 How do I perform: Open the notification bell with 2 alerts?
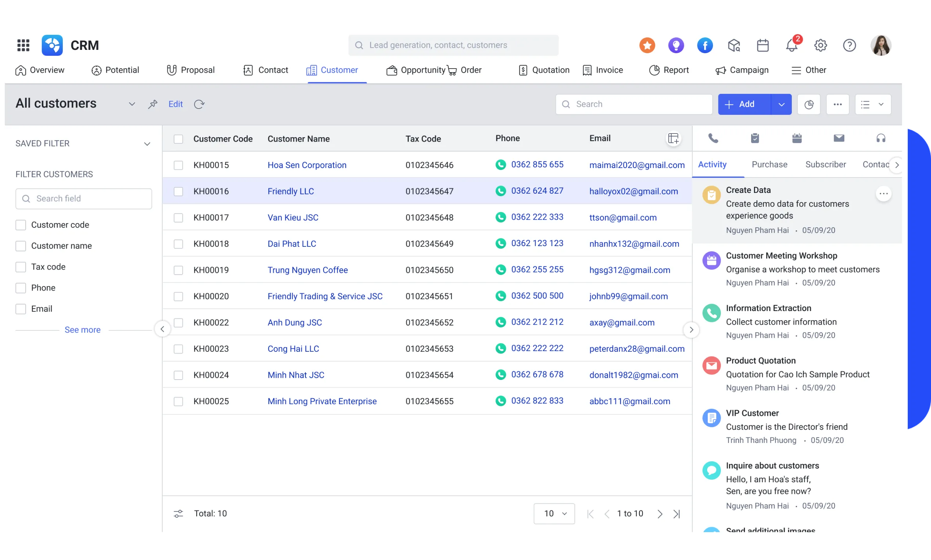pos(791,45)
